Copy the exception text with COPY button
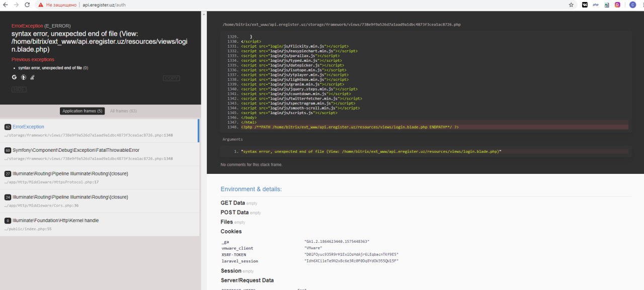Screen dimensions: 644x290 point(172,78)
